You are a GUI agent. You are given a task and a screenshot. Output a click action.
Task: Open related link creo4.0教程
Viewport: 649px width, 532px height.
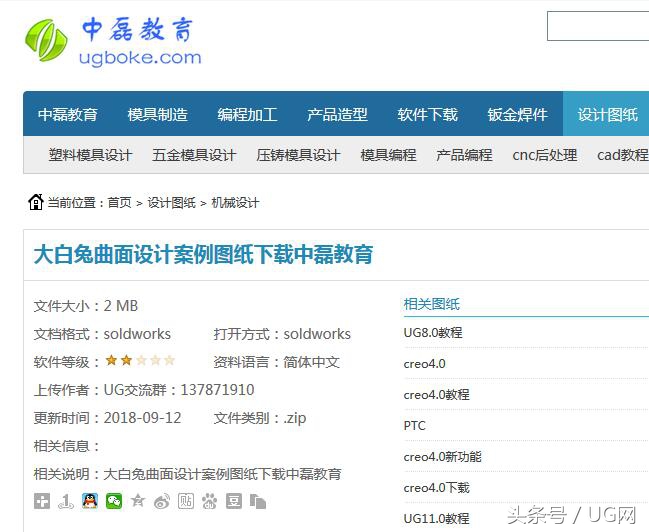point(437,395)
